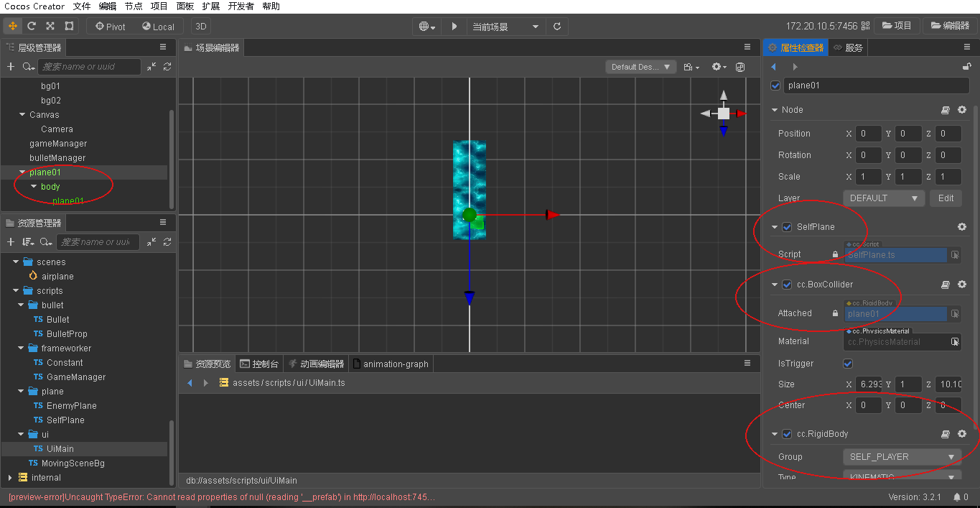Open the notifications bell in status bar
The image size is (980, 508).
(956, 497)
